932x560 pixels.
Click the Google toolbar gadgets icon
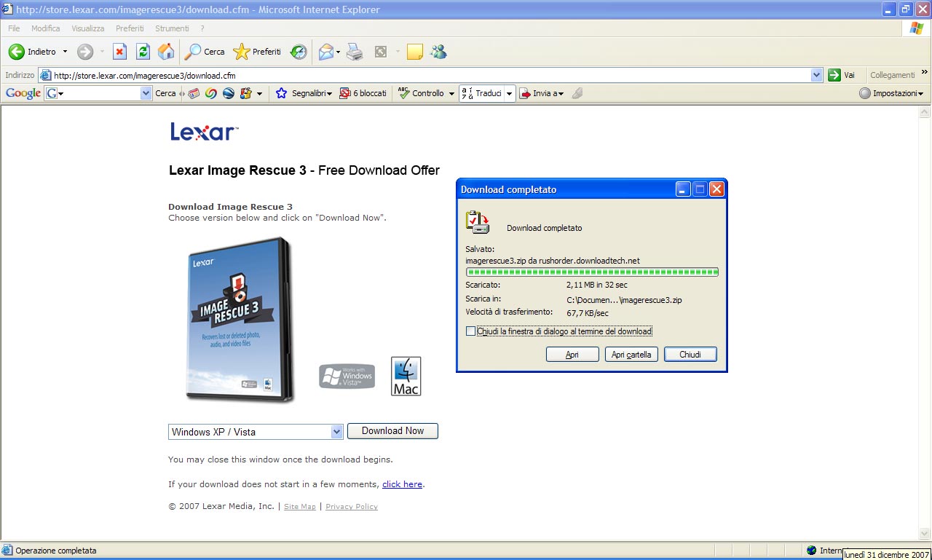click(x=245, y=93)
